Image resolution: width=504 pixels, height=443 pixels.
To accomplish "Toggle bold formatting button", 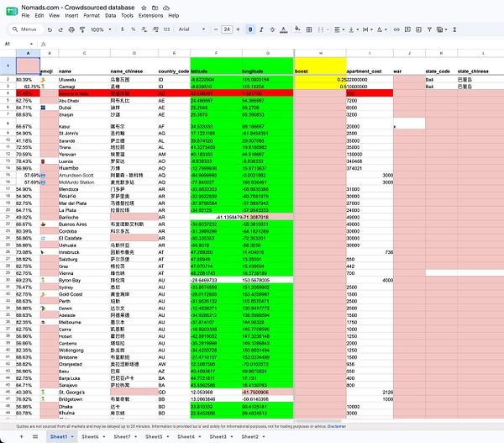I will pyautogui.click(x=250, y=29).
